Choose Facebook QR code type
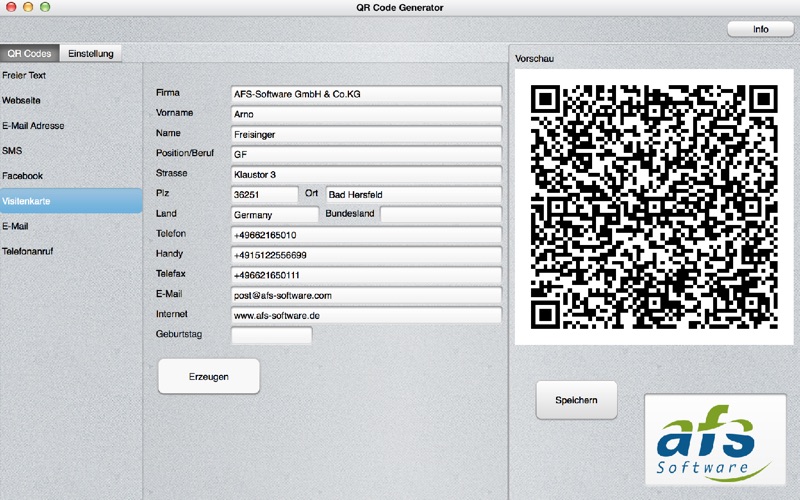This screenshot has width=800, height=500. pyautogui.click(x=22, y=176)
